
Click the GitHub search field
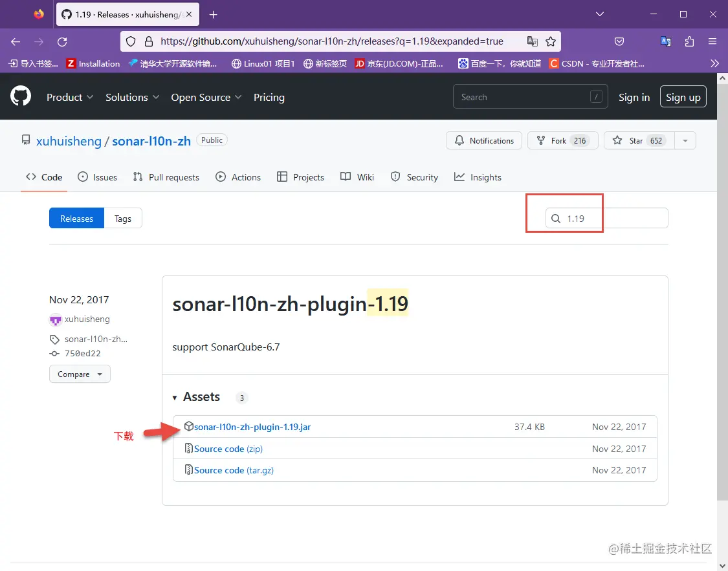point(530,96)
